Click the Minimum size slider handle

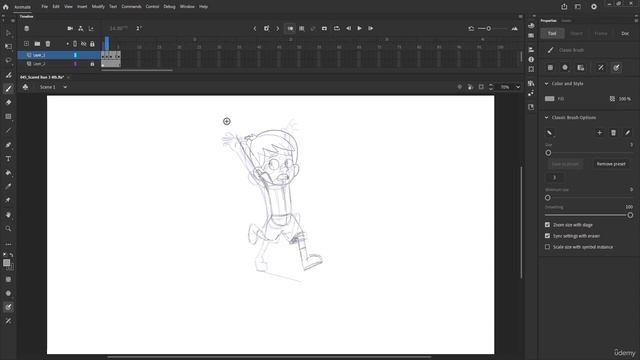pos(548,198)
